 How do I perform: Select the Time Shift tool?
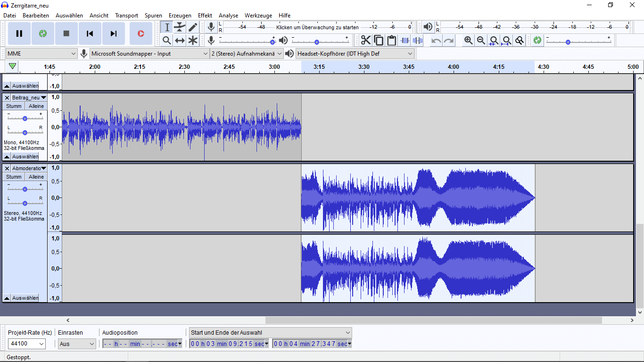click(180, 41)
